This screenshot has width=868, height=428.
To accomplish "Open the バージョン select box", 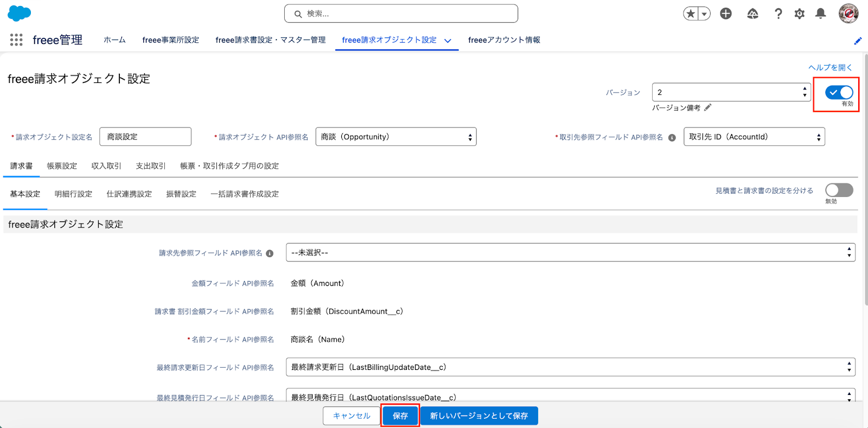I will 731,92.
